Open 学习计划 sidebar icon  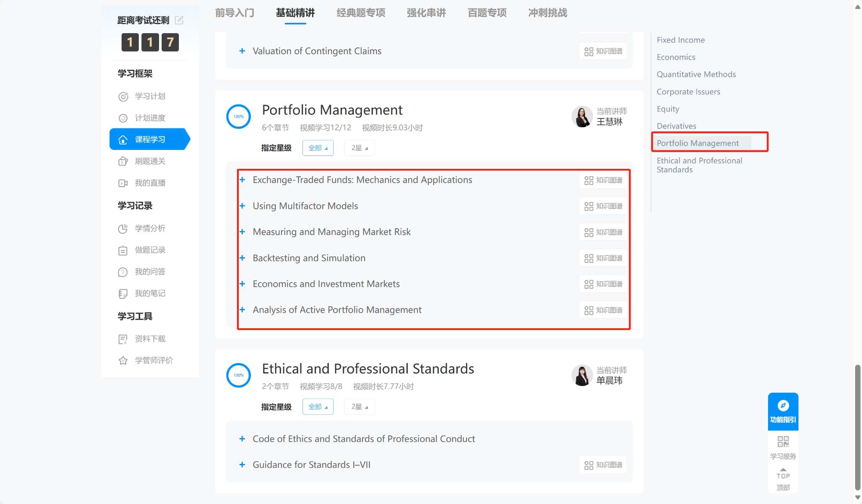[123, 96]
